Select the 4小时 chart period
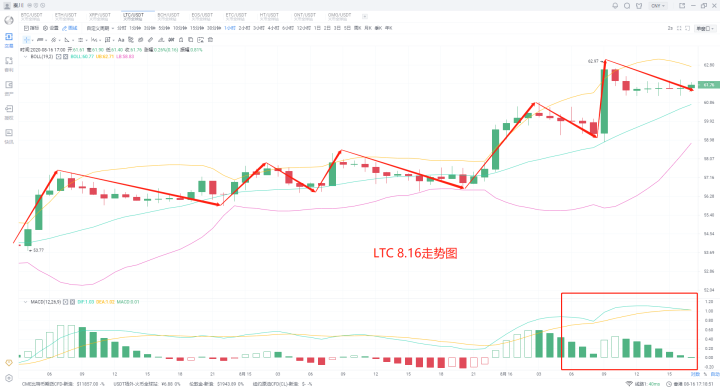Image resolution: width=720 pixels, height=389 pixels. [273, 28]
